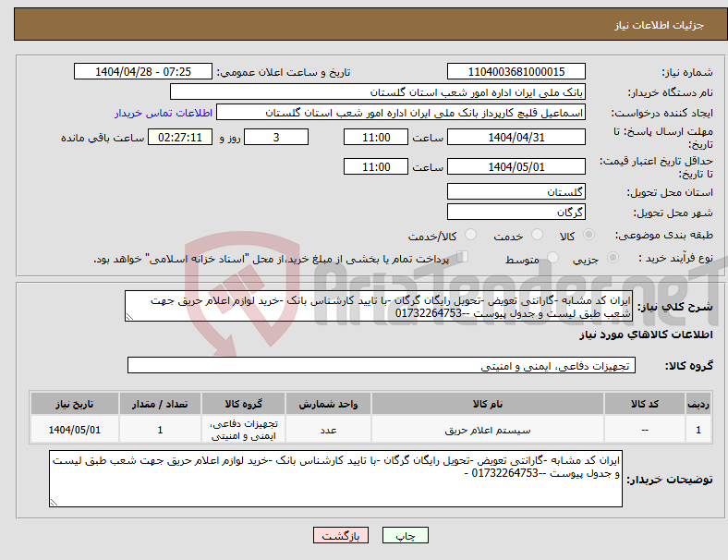
Task: Select the جزیی purchase type radio
Action: pyautogui.click(x=613, y=258)
